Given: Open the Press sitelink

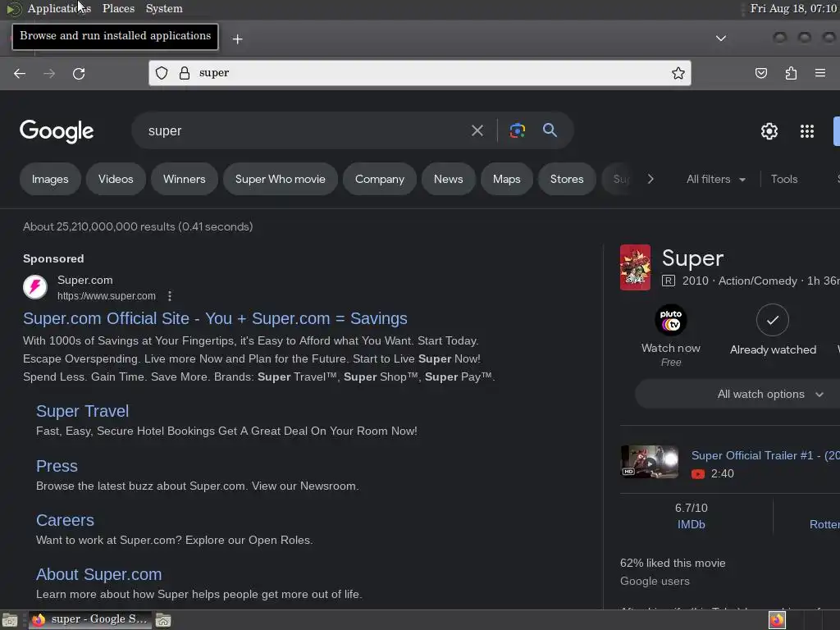Looking at the screenshot, I should pyautogui.click(x=57, y=466).
